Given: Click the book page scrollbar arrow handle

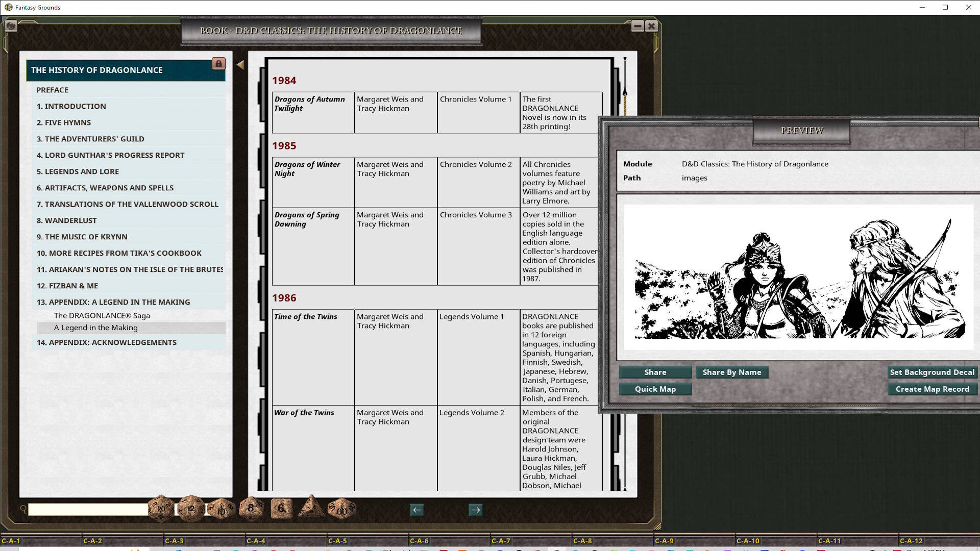Looking at the screenshot, I should pos(624,92).
